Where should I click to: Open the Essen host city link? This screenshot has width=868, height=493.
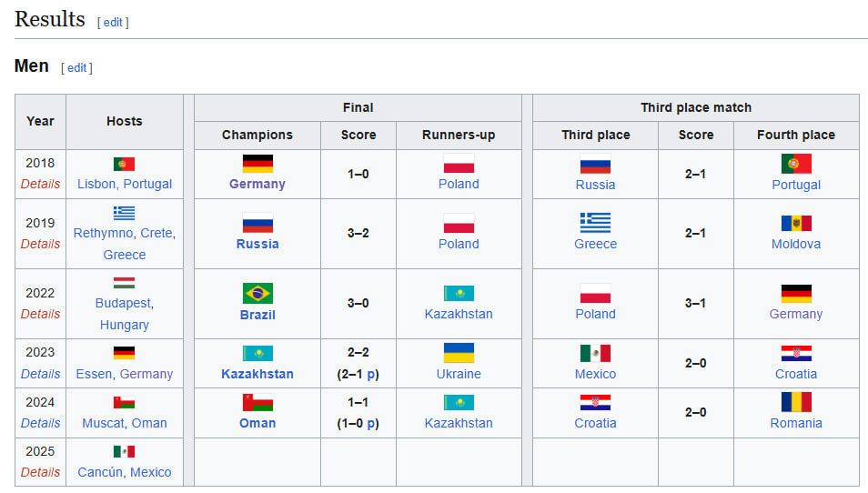pos(94,374)
